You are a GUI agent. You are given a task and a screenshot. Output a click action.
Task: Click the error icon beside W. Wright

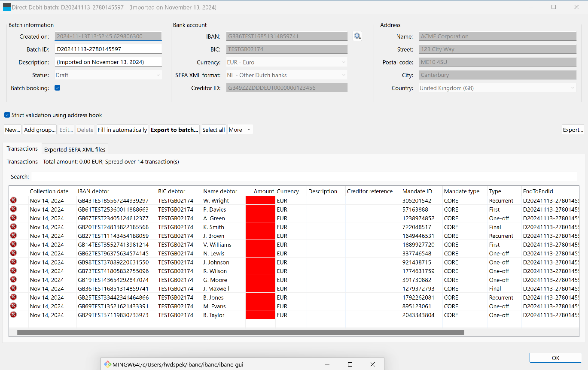pos(13,200)
